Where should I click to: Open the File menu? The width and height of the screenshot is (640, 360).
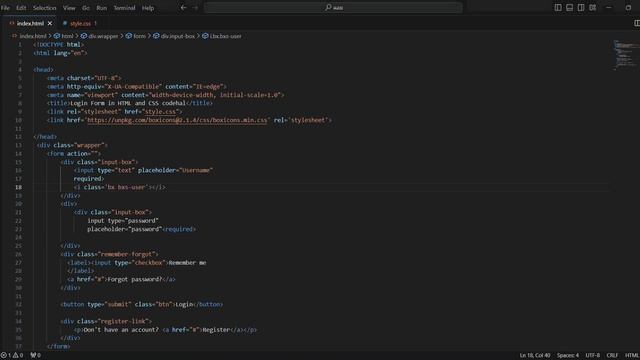(x=5, y=8)
